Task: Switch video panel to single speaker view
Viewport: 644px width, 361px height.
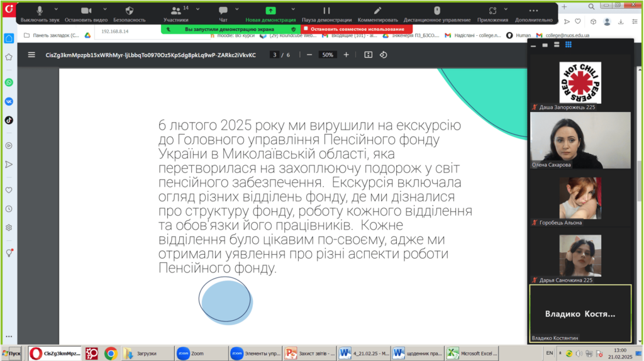Action: click(545, 45)
